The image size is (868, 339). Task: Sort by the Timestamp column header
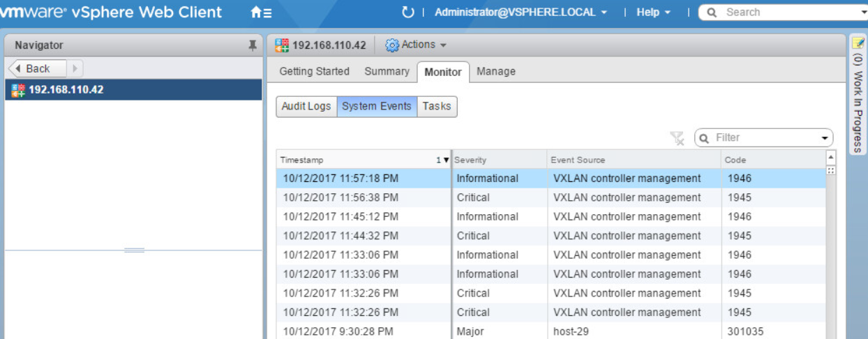pos(364,160)
